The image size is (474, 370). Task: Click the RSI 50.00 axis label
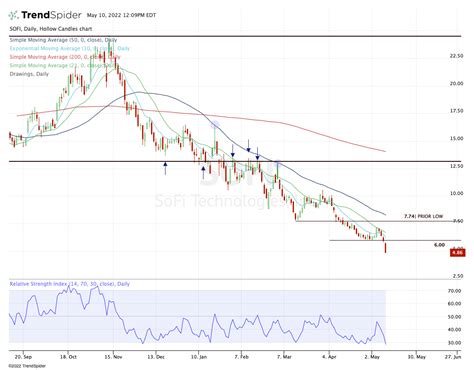point(454,317)
